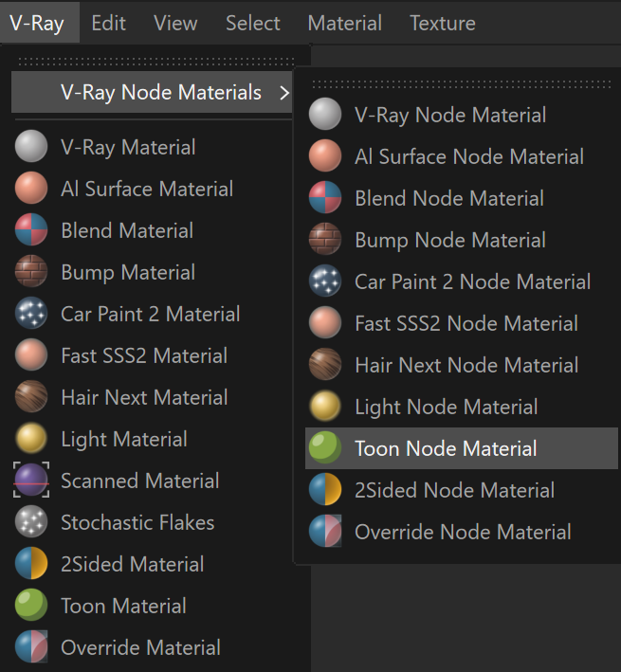Open the View menu
This screenshot has width=621, height=672.
click(x=175, y=23)
